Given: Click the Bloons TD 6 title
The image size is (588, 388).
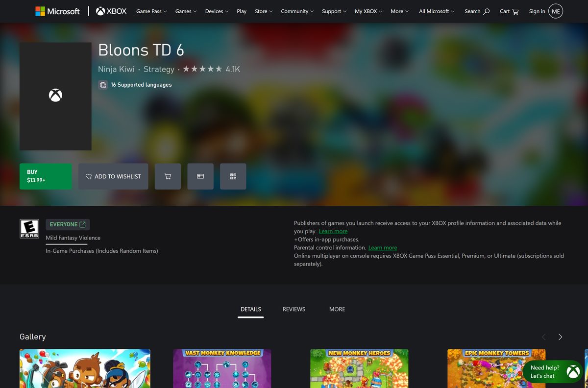Looking at the screenshot, I should [141, 50].
